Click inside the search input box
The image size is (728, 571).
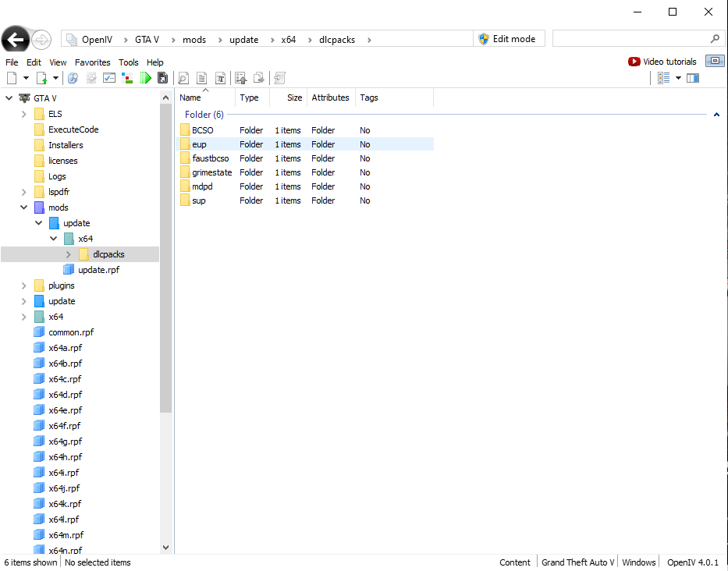coord(630,39)
